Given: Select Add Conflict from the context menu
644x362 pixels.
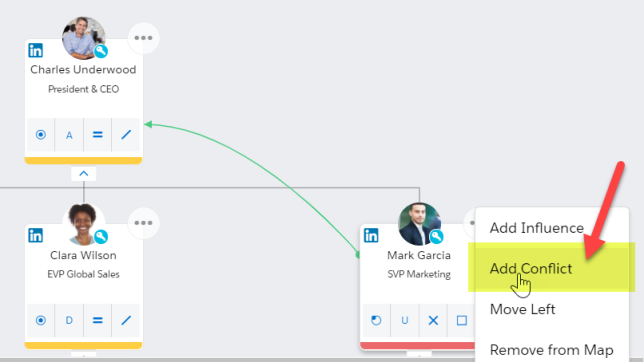Looking at the screenshot, I should (x=531, y=268).
